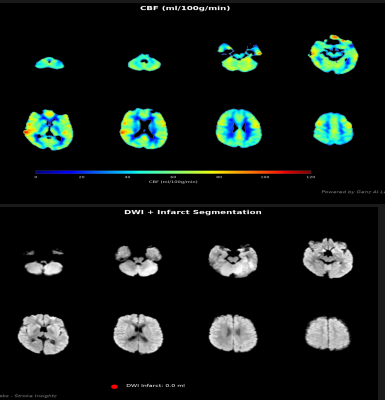Select second DWI slice in the top row
Screen dimensions: 385x400
click(138, 261)
